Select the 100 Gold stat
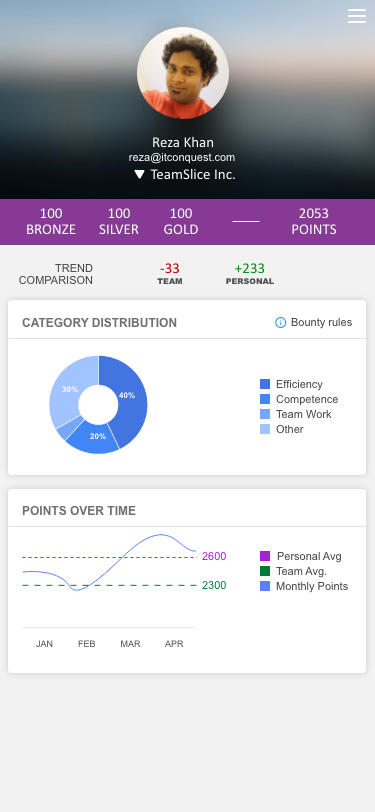The width and height of the screenshot is (375, 812). tap(181, 222)
